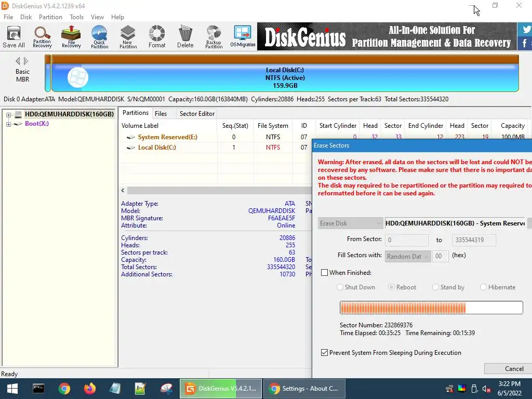Launch the File Recovery tool
The image size is (532, 399).
click(x=71, y=37)
